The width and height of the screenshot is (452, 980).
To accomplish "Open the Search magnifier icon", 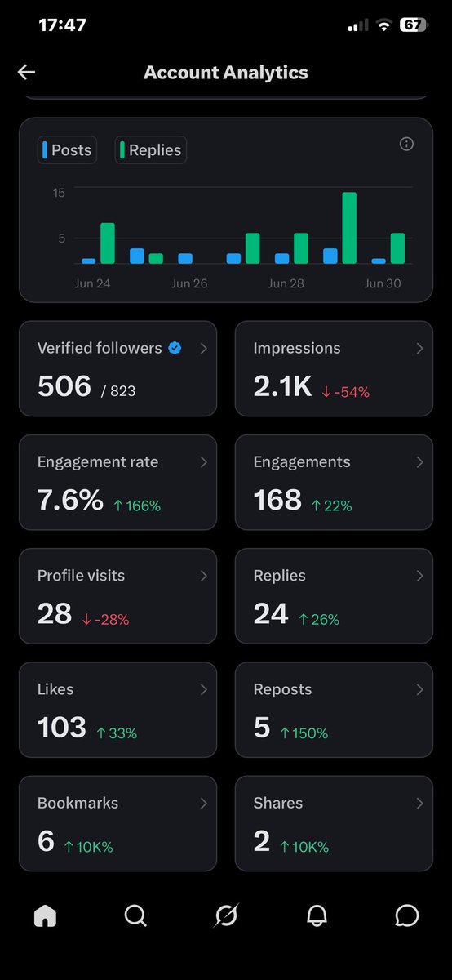I will coord(135,916).
